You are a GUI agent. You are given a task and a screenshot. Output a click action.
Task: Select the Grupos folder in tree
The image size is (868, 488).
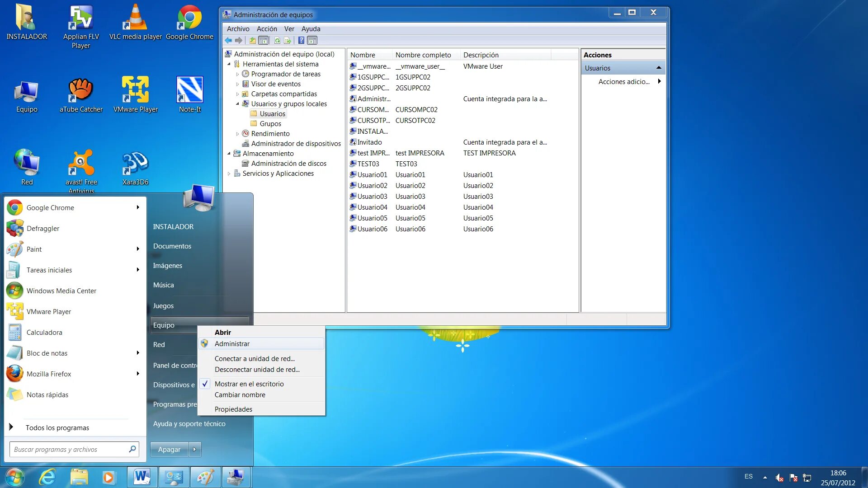(270, 124)
